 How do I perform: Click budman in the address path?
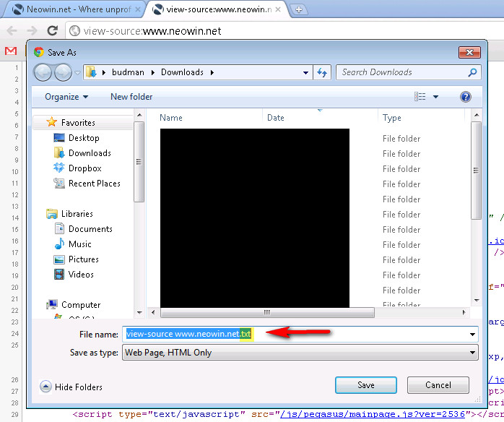128,72
